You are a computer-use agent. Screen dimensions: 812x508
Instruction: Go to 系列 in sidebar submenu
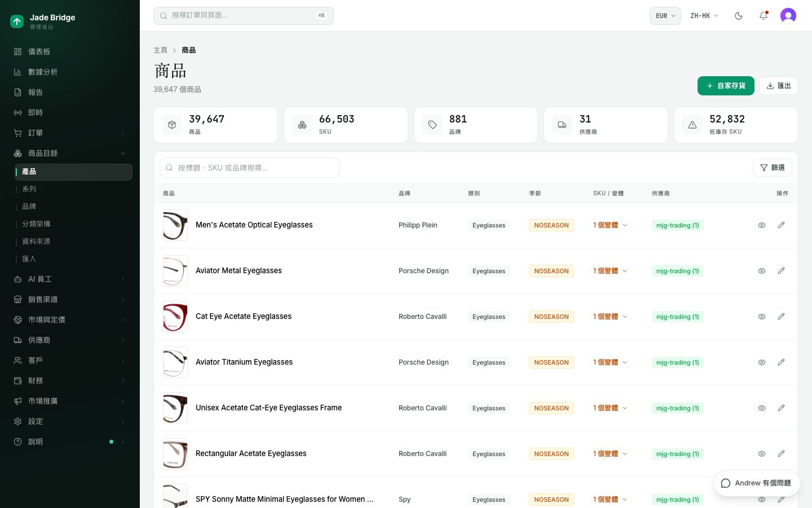[x=73, y=189]
